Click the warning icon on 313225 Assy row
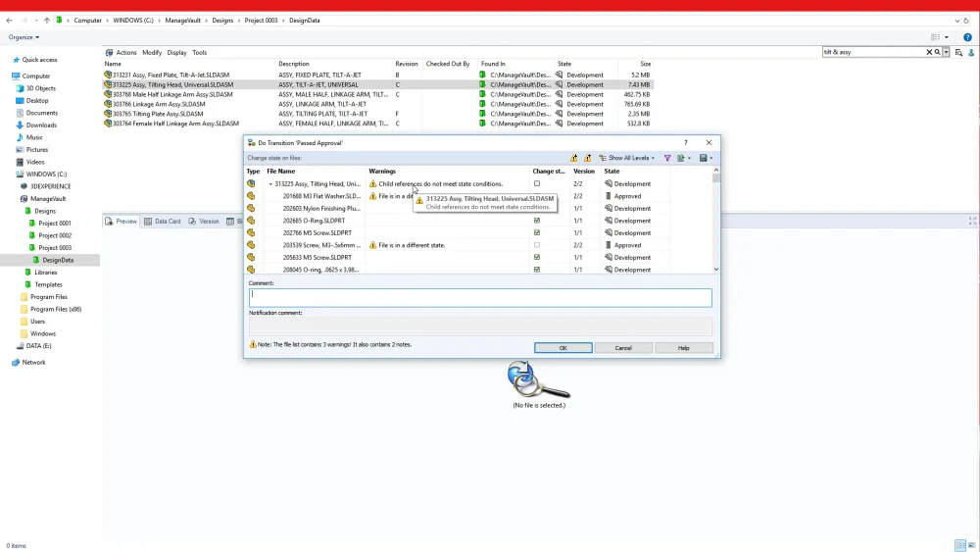This screenshot has width=980, height=552. tap(373, 183)
